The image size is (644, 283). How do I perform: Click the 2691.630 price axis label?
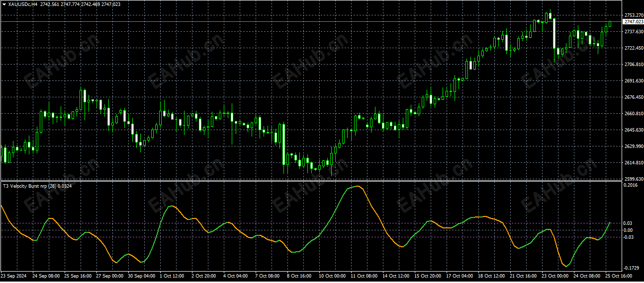coord(633,81)
